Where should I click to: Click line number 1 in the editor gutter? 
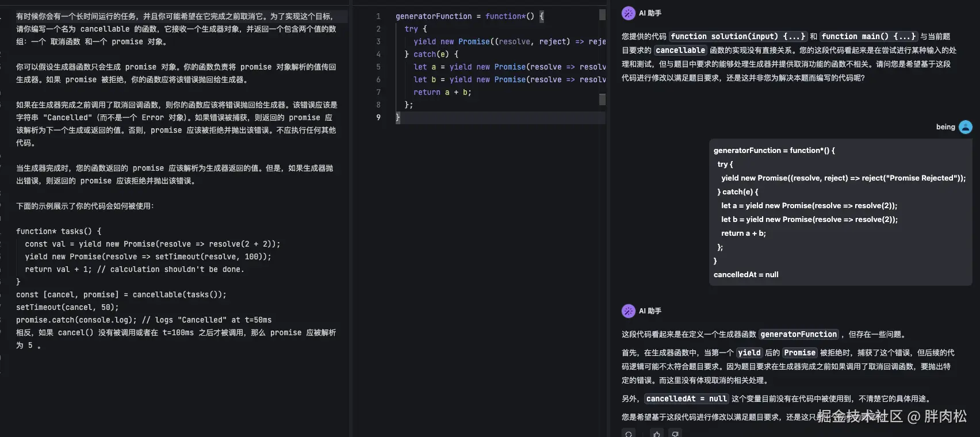point(378,16)
